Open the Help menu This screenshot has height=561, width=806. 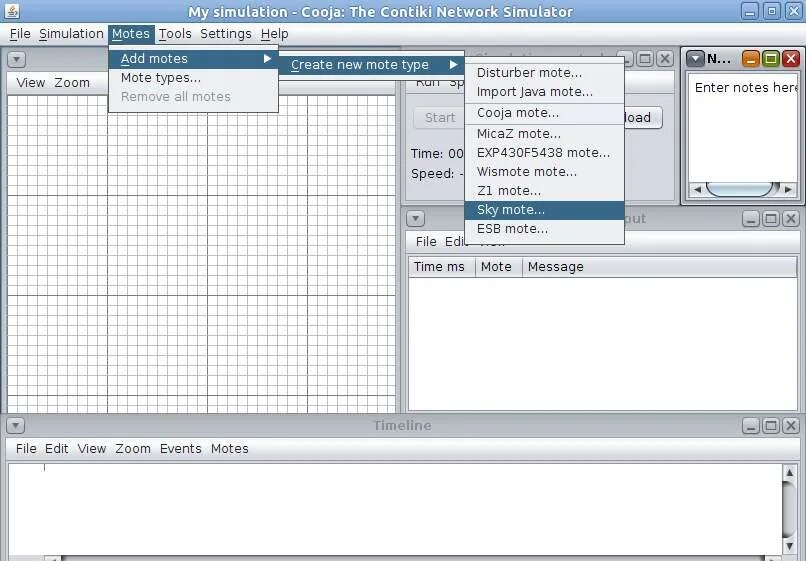(x=274, y=34)
